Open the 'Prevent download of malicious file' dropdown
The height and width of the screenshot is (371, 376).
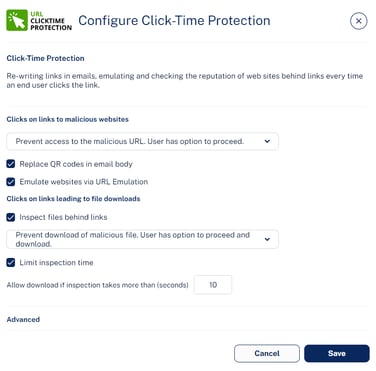[142, 239]
